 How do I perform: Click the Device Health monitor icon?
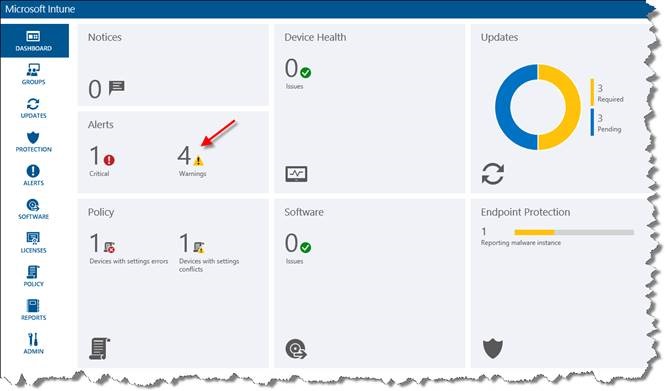(296, 174)
